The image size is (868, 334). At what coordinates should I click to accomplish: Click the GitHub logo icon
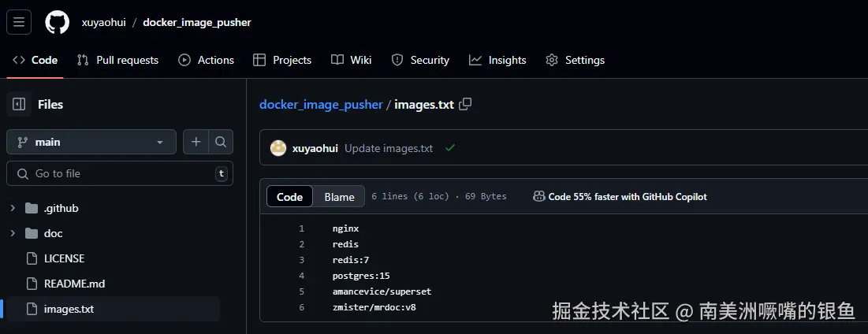coord(57,22)
